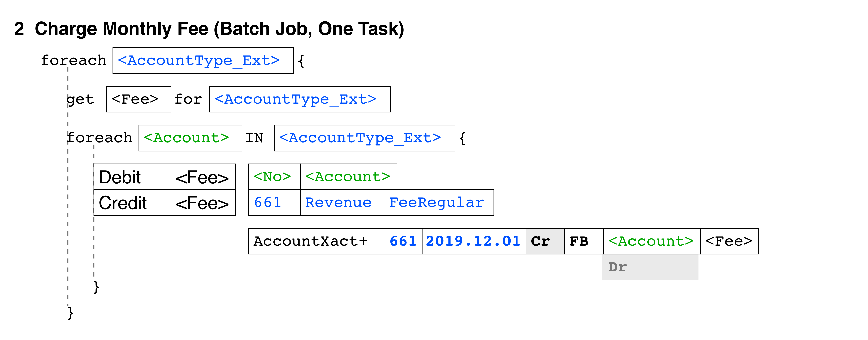Image resolution: width=868 pixels, height=340 pixels.
Task: Select the AccountXact+ cell
Action: click(316, 241)
